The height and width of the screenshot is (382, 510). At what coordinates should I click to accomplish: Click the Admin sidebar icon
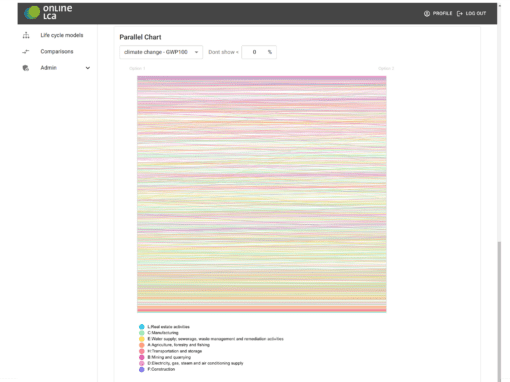point(26,68)
